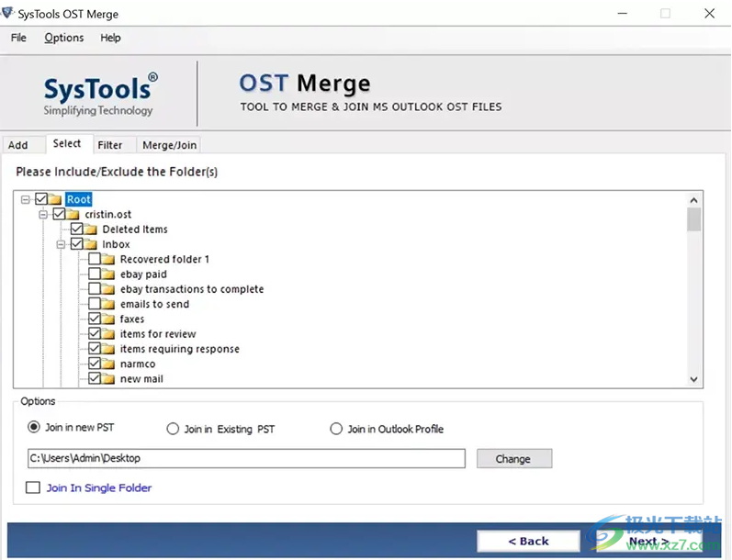Collapse the Root tree node
732x560 pixels.
(26, 199)
